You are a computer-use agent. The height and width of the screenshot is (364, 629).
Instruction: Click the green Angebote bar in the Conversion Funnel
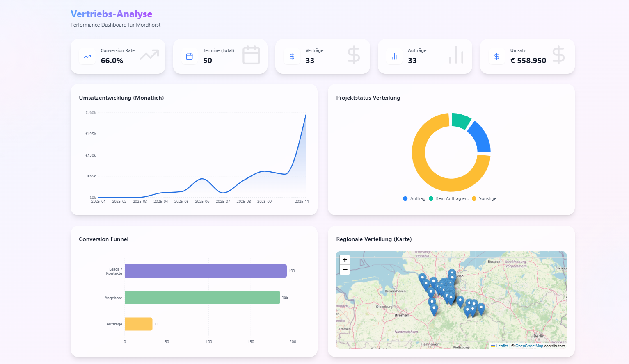[x=202, y=297]
